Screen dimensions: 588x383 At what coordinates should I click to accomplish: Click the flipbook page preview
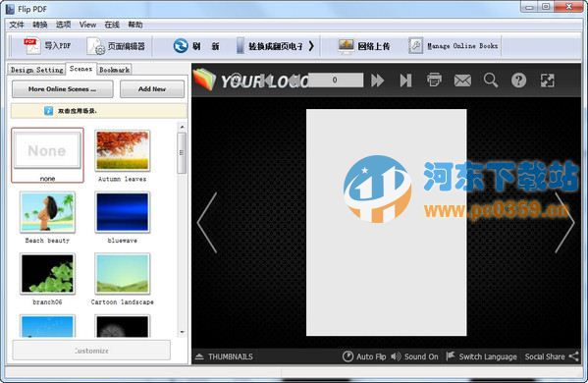[386, 223]
